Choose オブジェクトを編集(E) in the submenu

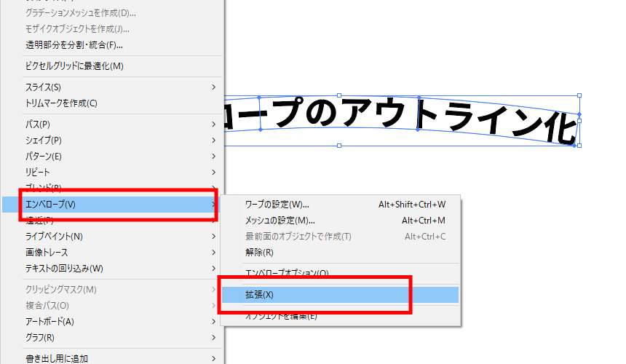point(281,316)
